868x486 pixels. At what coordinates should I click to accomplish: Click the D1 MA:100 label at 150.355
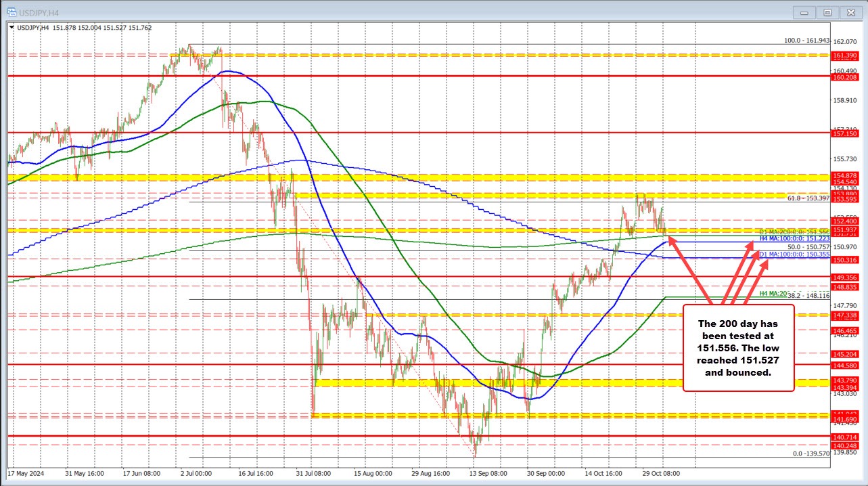(794, 254)
